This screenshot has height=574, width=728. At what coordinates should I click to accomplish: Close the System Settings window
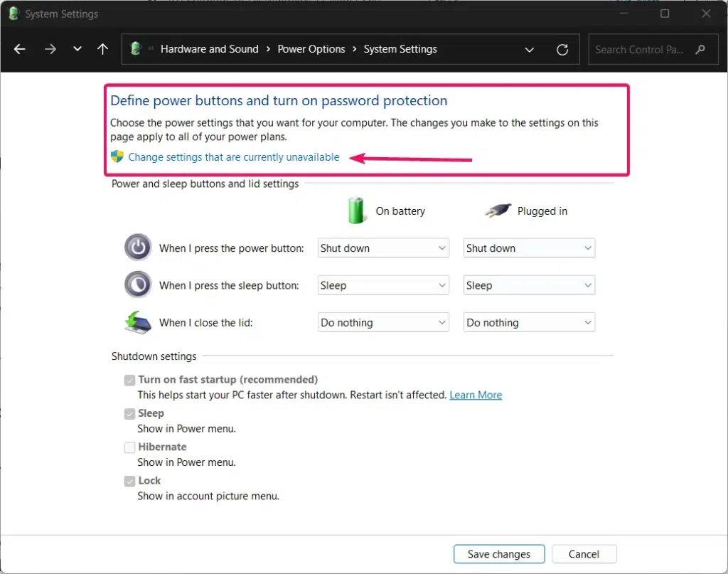(706, 14)
